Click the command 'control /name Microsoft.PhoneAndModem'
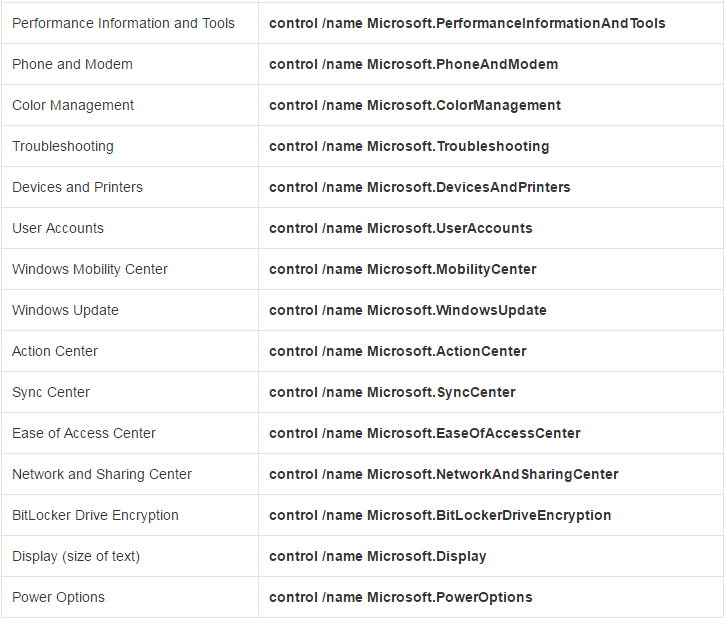The image size is (725, 618). (x=413, y=64)
